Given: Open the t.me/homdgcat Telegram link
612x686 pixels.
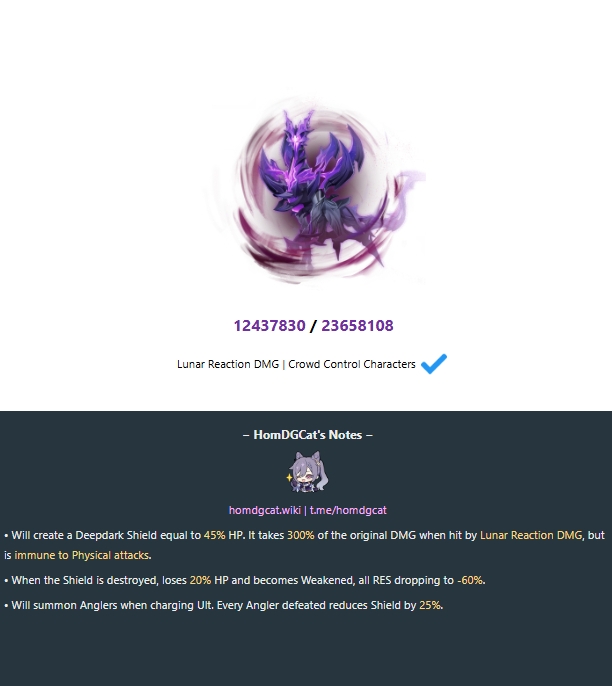Looking at the screenshot, I should [348, 510].
